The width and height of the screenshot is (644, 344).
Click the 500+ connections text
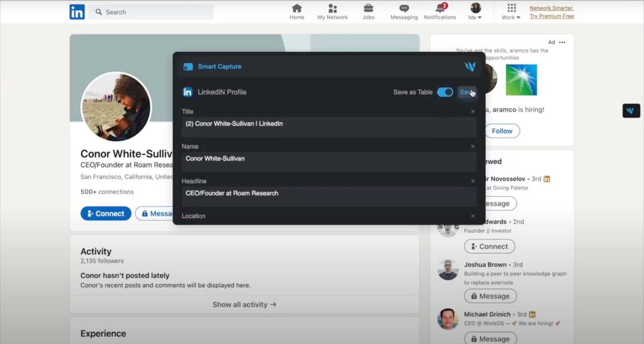[x=107, y=192]
